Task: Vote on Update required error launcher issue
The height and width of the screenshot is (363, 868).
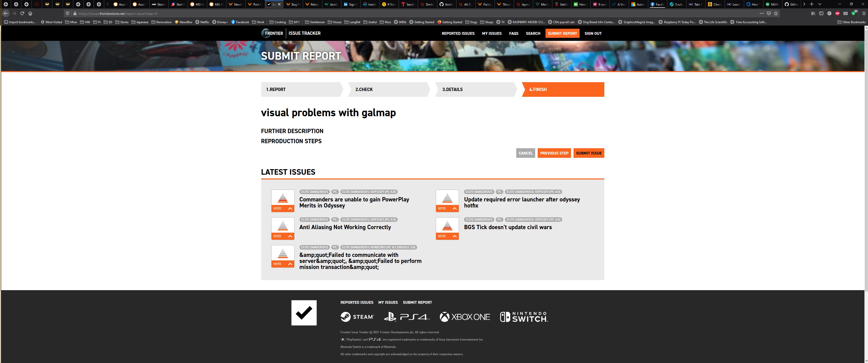Action: 447,208
